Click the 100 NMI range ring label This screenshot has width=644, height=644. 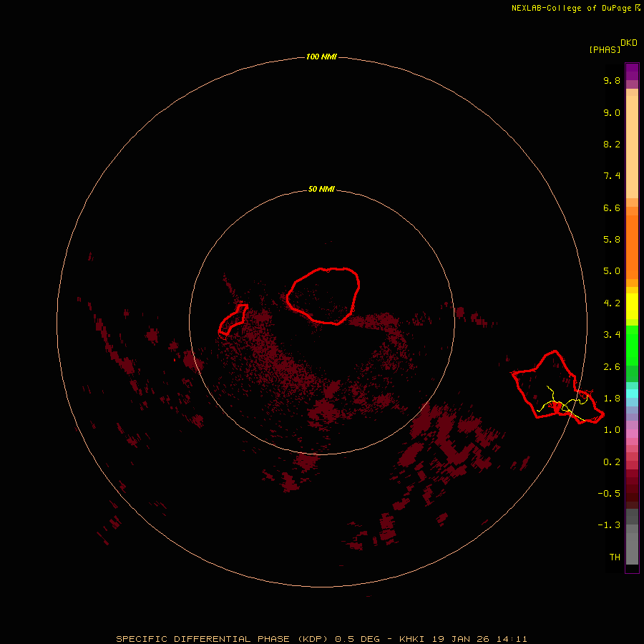pyautogui.click(x=321, y=57)
